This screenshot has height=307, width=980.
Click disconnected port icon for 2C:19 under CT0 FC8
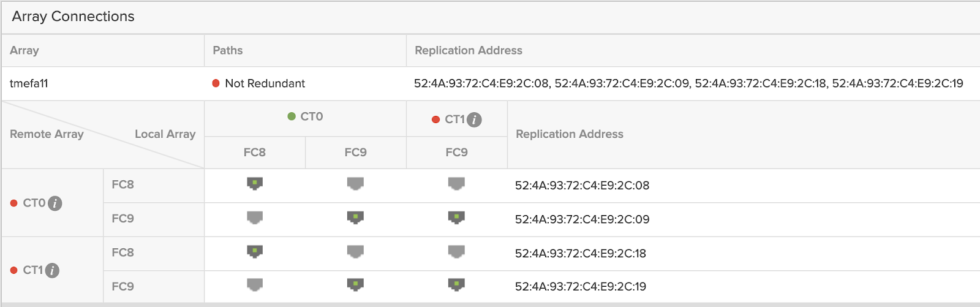(255, 284)
